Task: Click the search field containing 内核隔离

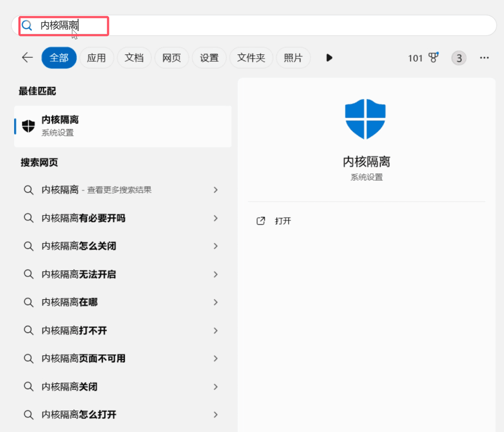Action: click(x=254, y=25)
